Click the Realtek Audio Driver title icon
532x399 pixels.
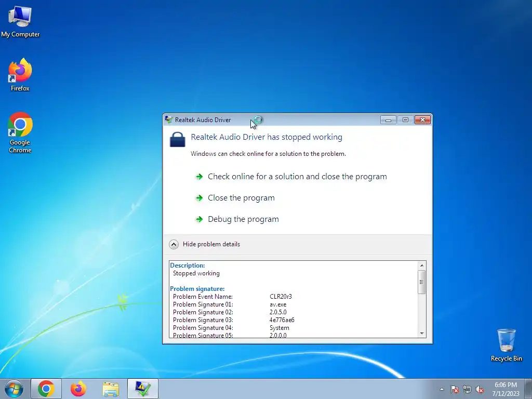pyautogui.click(x=169, y=120)
